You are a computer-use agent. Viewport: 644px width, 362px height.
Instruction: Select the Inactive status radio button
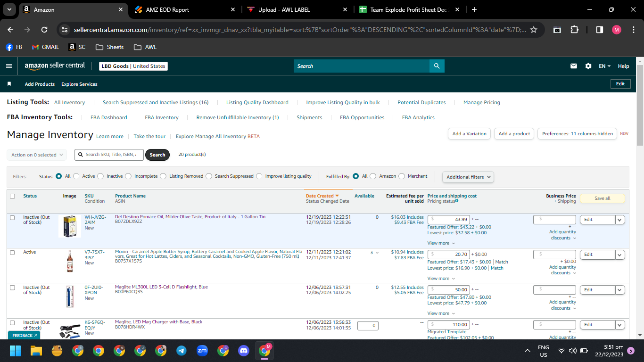[x=100, y=176]
